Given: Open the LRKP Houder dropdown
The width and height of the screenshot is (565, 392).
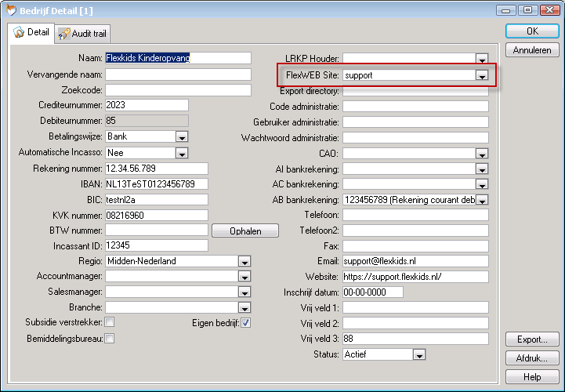Looking at the screenshot, I should pyautogui.click(x=482, y=59).
